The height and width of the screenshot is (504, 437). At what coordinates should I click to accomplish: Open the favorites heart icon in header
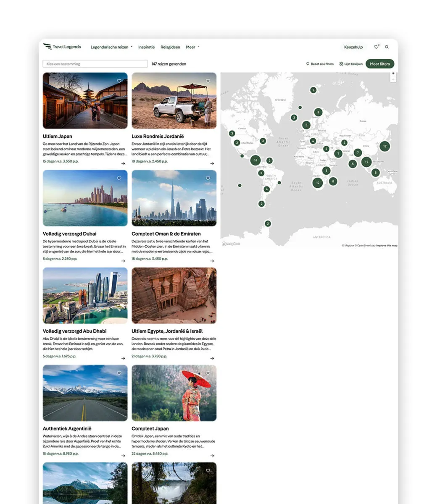(376, 47)
